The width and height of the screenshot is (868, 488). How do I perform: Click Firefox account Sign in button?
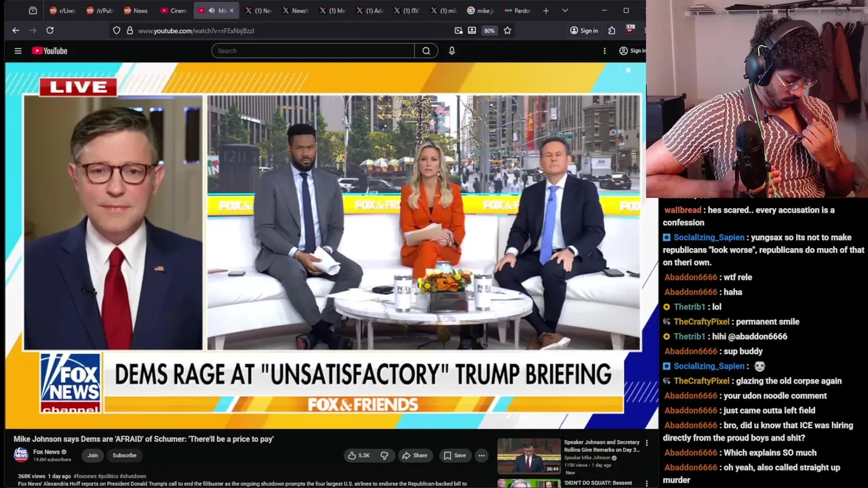pyautogui.click(x=584, y=30)
